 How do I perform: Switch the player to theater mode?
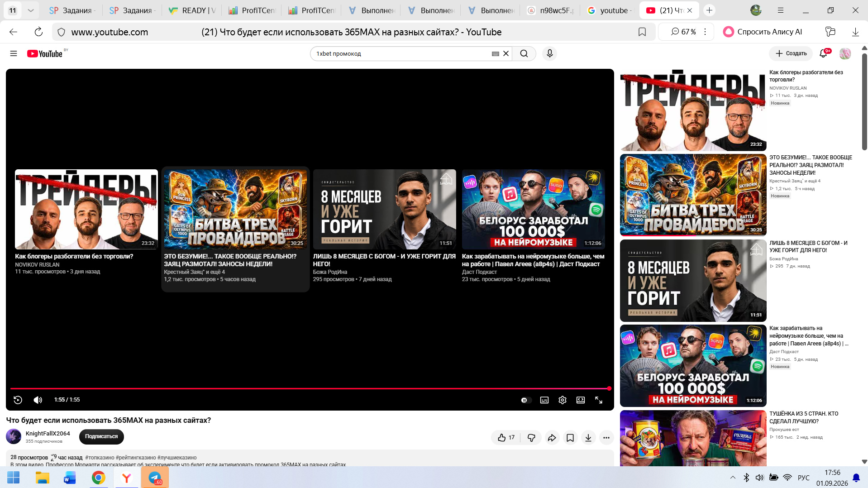click(581, 400)
